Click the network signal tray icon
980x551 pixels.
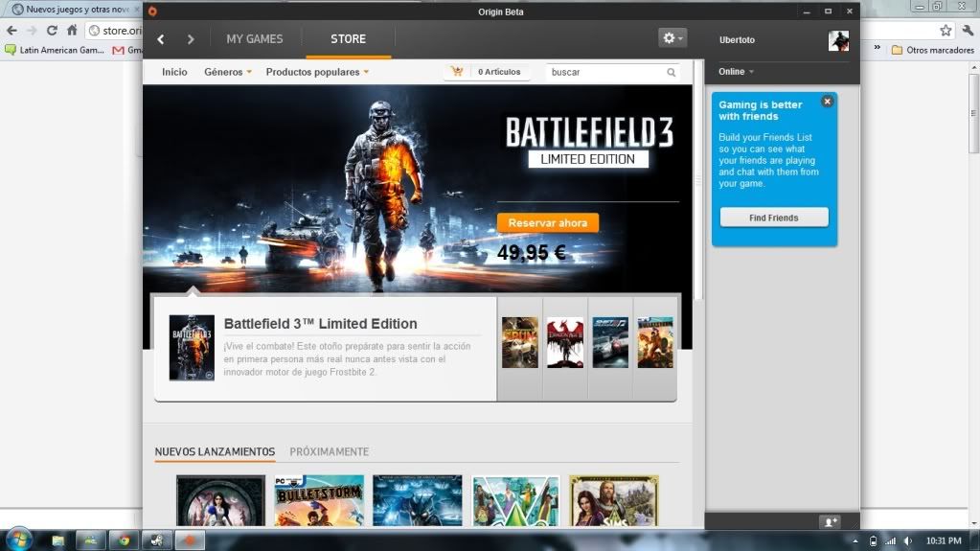pos(891,541)
